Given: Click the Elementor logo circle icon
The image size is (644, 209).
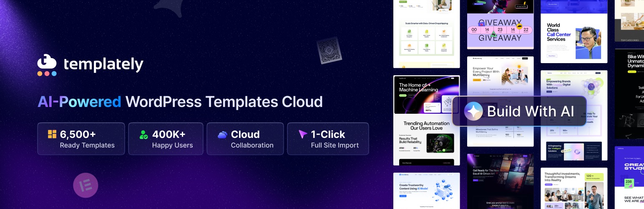Looking at the screenshot, I should [x=86, y=185].
